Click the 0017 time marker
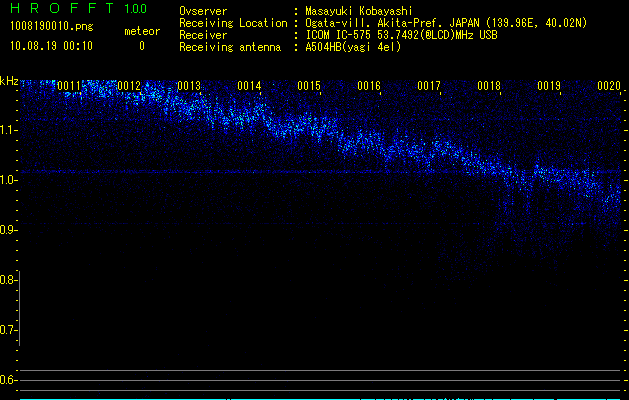 [x=429, y=86]
